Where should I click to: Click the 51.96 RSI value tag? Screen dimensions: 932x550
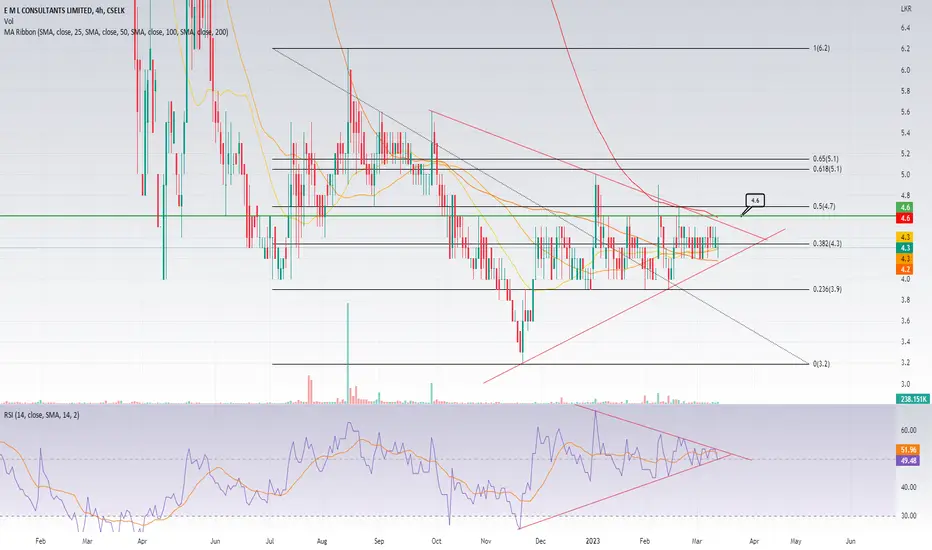[909, 450]
